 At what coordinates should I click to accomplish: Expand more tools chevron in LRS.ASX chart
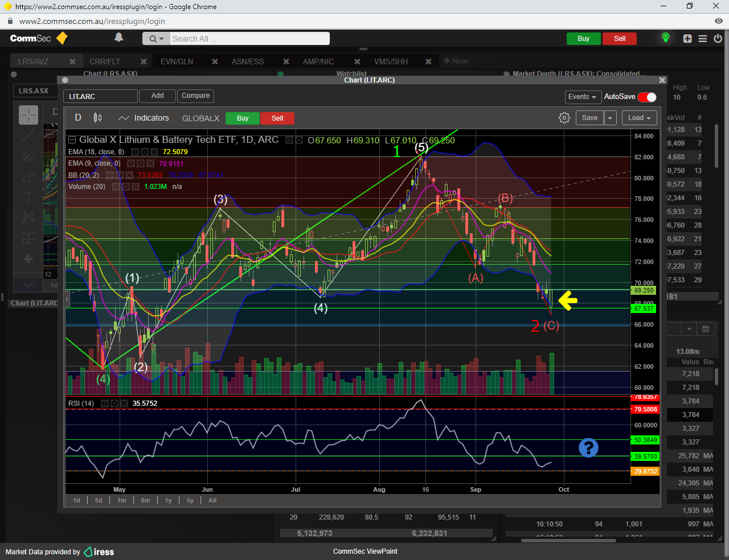28,285
